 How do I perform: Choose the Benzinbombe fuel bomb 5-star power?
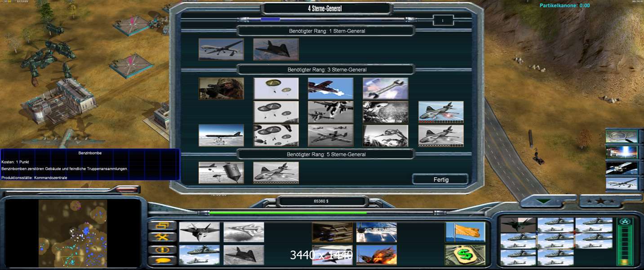221,173
